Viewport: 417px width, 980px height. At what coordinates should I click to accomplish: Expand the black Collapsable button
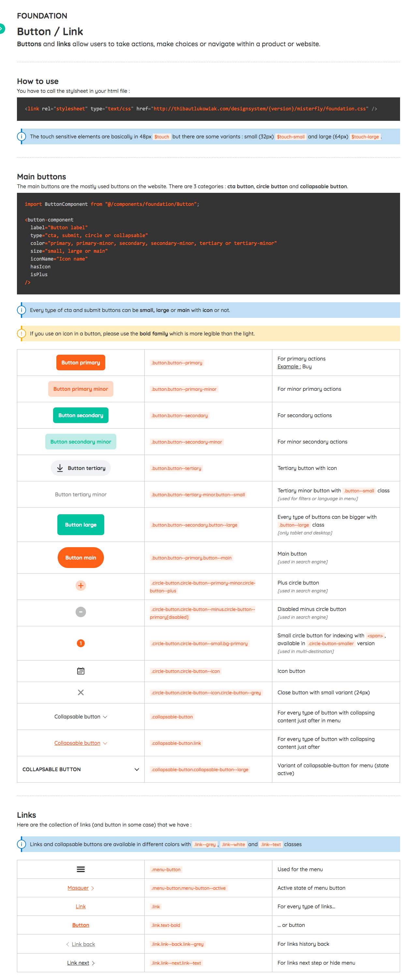[81, 717]
